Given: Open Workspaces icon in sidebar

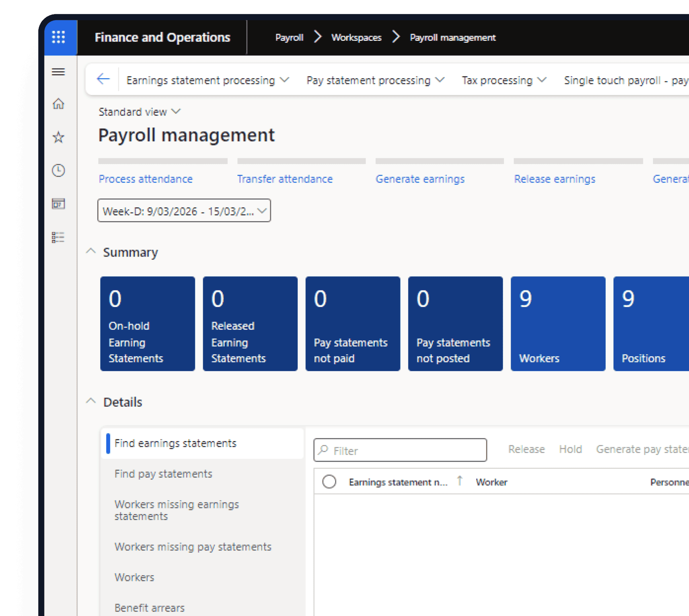Looking at the screenshot, I should pos(58,204).
